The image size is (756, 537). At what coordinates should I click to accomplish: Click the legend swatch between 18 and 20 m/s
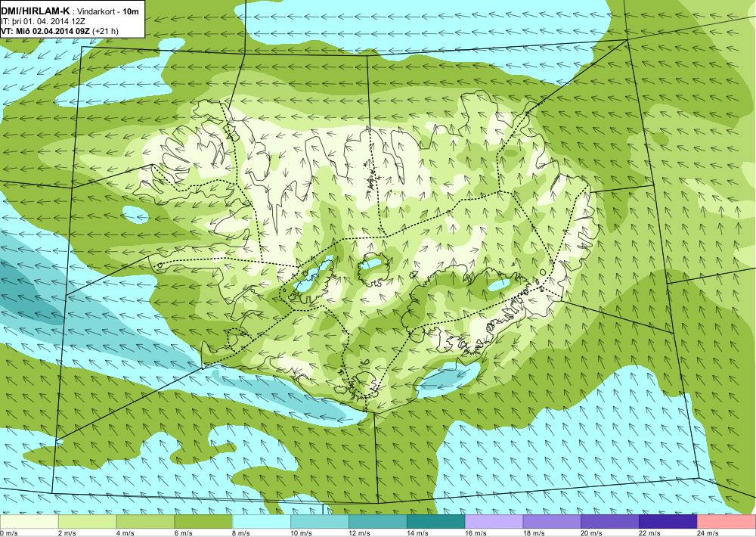[552, 522]
